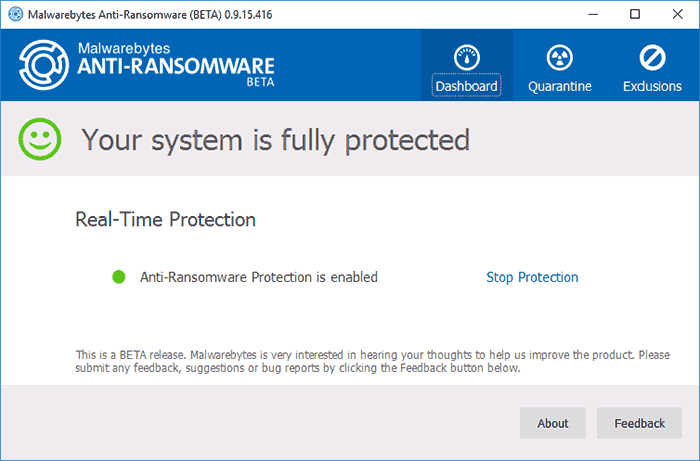Minimize the Anti-Ransomware window
This screenshot has width=700, height=461.
587,14
